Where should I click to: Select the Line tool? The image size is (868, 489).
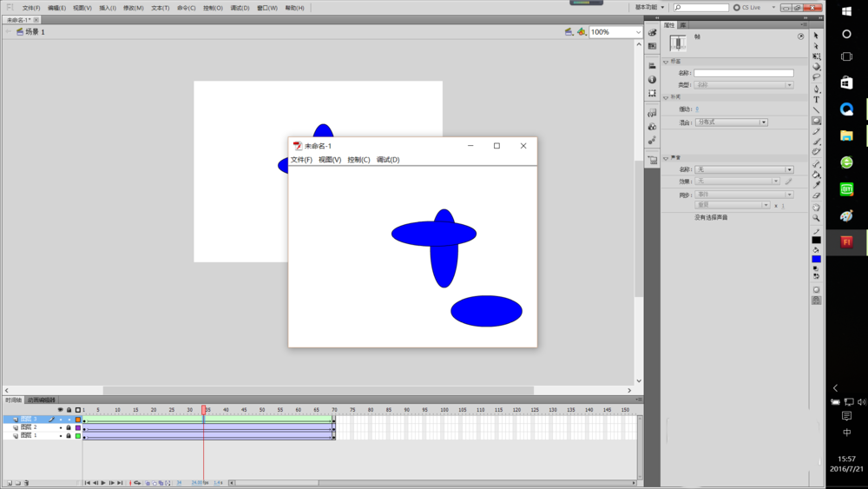pos(816,110)
